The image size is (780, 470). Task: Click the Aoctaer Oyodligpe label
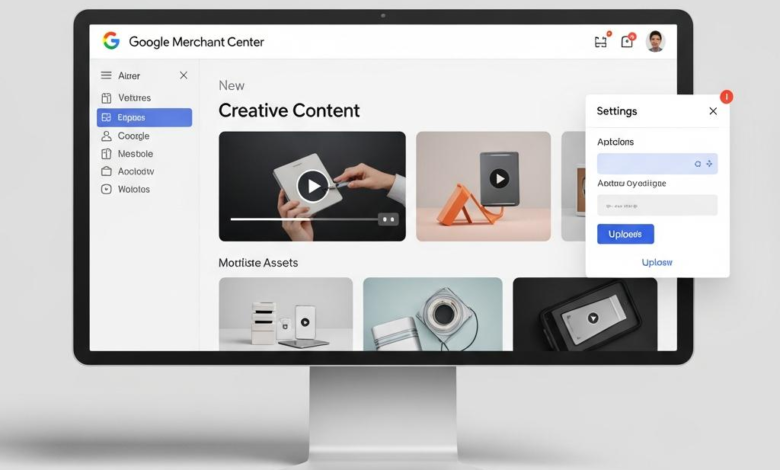pos(632,183)
